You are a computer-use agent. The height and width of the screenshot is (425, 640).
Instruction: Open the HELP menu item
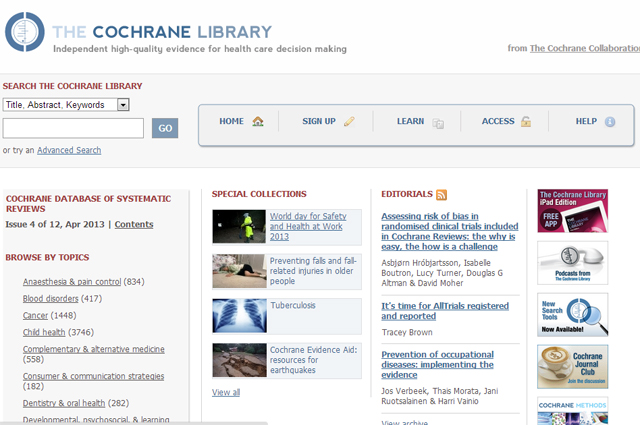coord(586,121)
